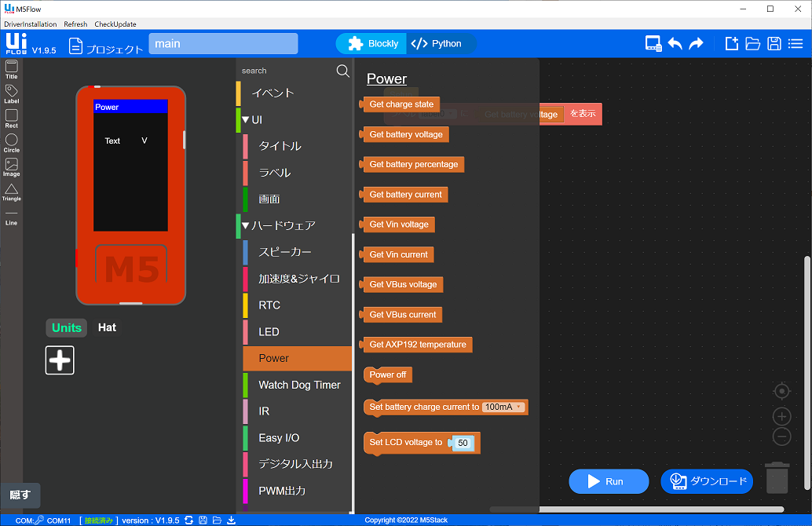812x526 pixels.
Task: Run the program
Action: pos(609,481)
